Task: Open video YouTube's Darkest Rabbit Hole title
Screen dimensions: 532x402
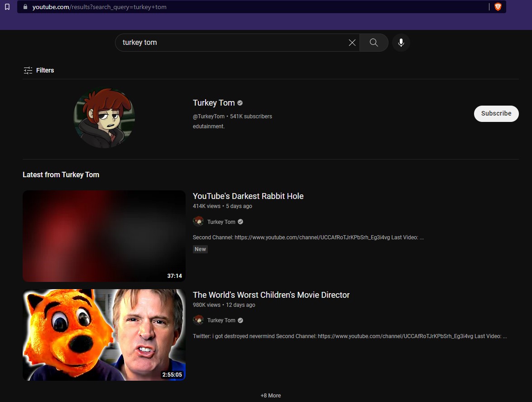Action: point(248,196)
